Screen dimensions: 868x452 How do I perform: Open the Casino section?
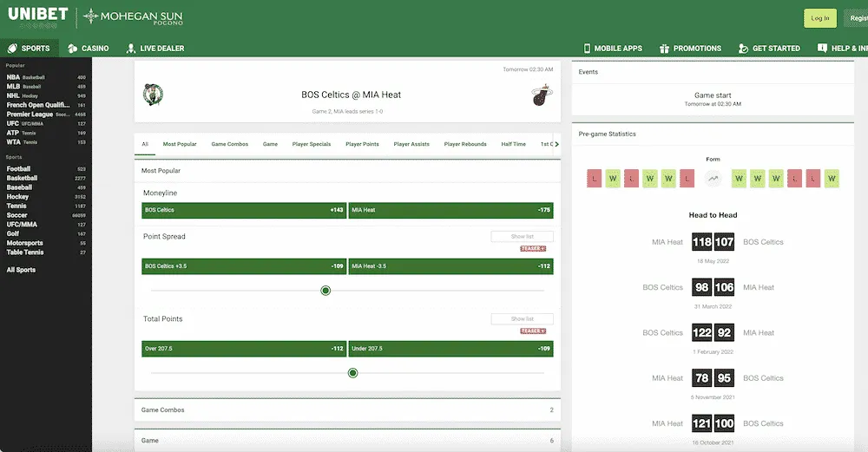88,49
